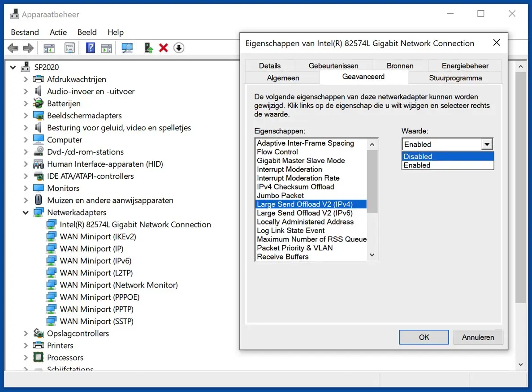Select Disabled in the Waarde list
Screen dimensions: 532x392
coord(448,156)
